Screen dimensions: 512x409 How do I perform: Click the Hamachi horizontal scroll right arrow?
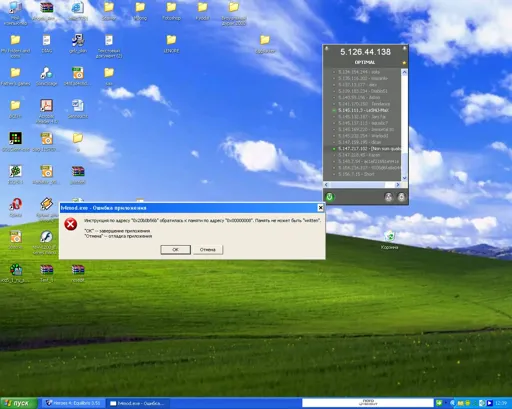pyautogui.click(x=397, y=184)
